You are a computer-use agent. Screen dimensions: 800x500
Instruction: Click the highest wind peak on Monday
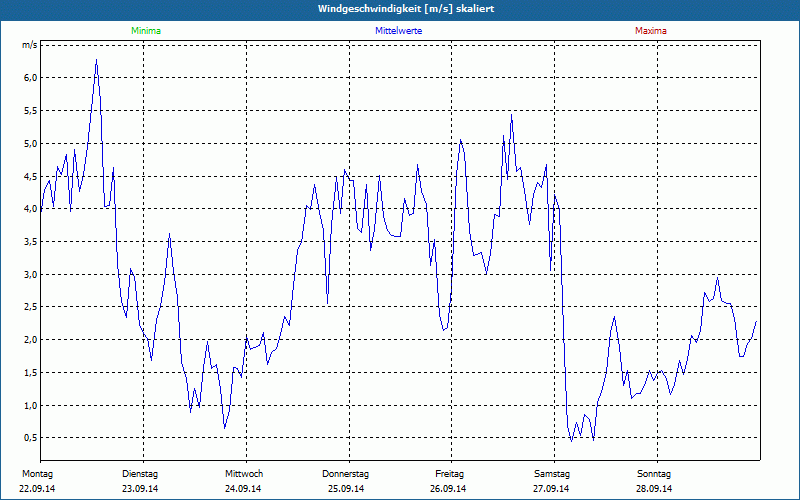pyautogui.click(x=96, y=60)
